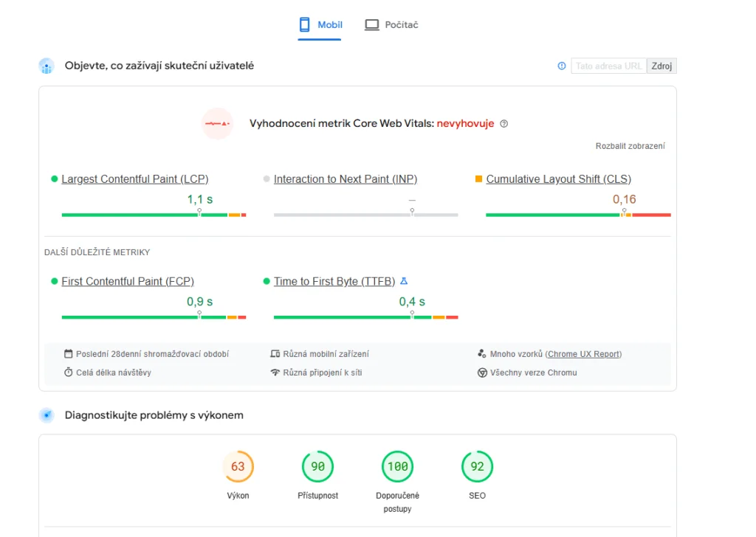Click the Výkon score gauge 63
Image resolution: width=756 pixels, height=537 pixels.
pos(238,467)
